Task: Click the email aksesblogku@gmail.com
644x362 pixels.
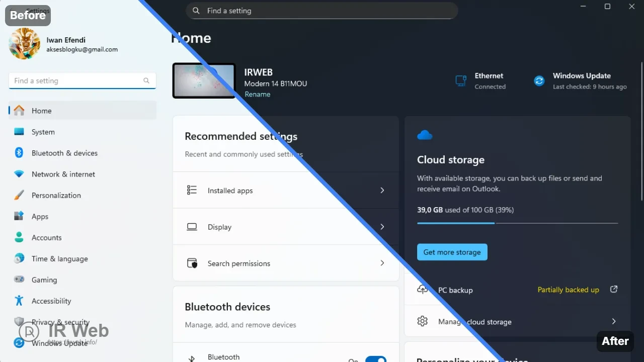Action: pos(82,49)
